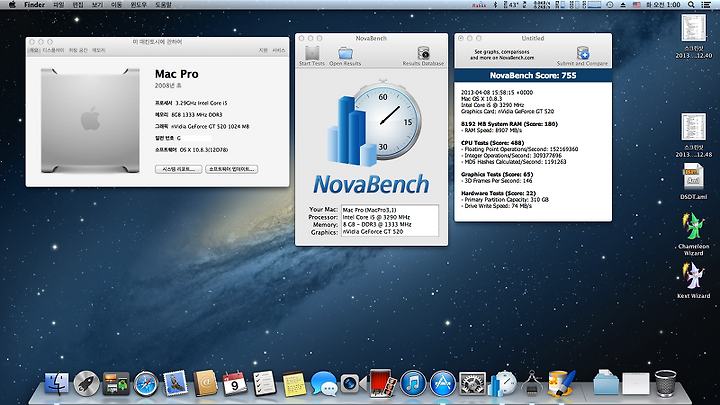Open the 이동 (Go) menu
720x405 pixels.
pos(117,5)
